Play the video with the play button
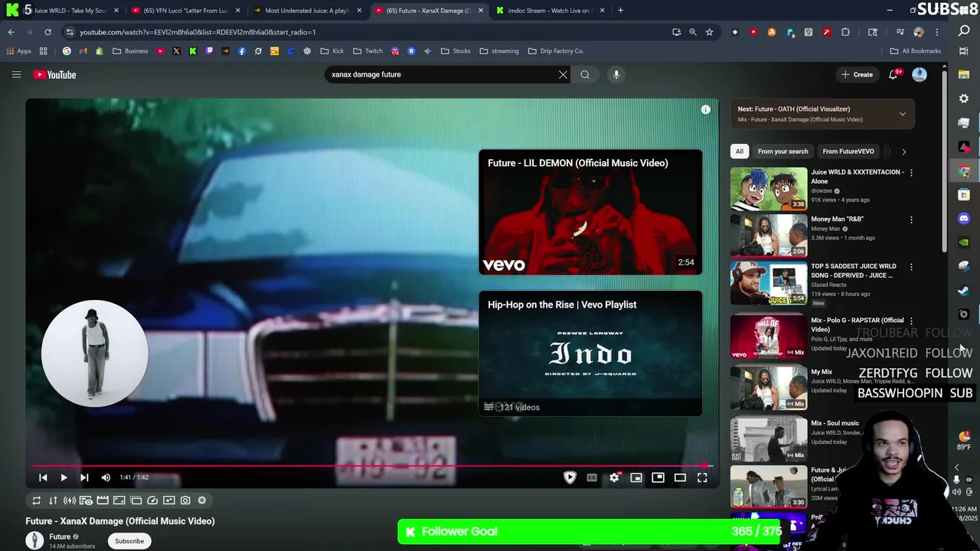Image resolution: width=980 pixels, height=551 pixels. point(64,478)
